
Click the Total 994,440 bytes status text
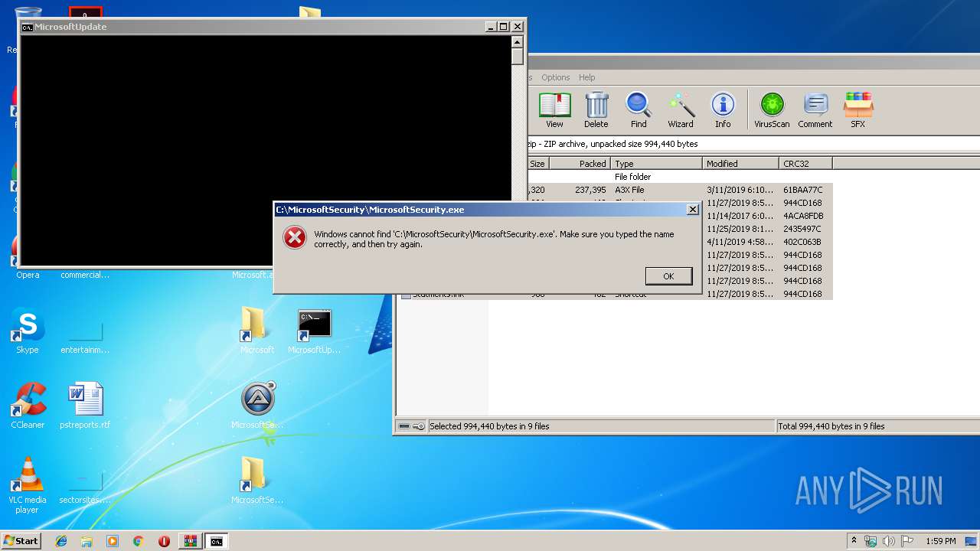pyautogui.click(x=831, y=426)
